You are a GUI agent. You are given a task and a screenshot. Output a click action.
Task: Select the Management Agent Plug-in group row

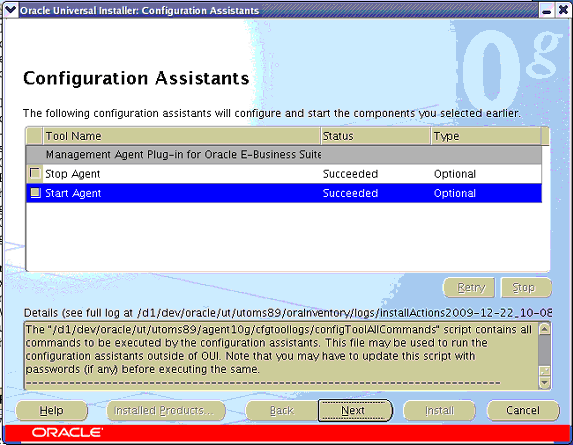(x=284, y=155)
